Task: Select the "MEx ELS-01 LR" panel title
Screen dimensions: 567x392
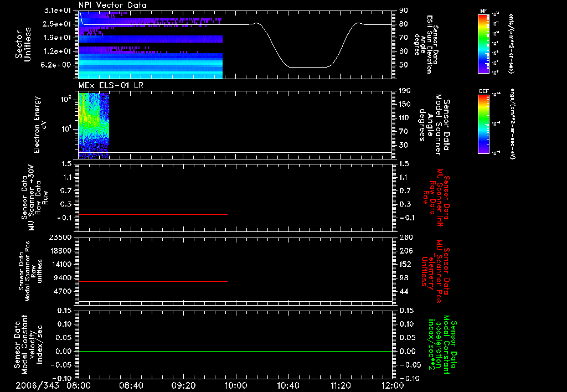Action: click(x=111, y=85)
